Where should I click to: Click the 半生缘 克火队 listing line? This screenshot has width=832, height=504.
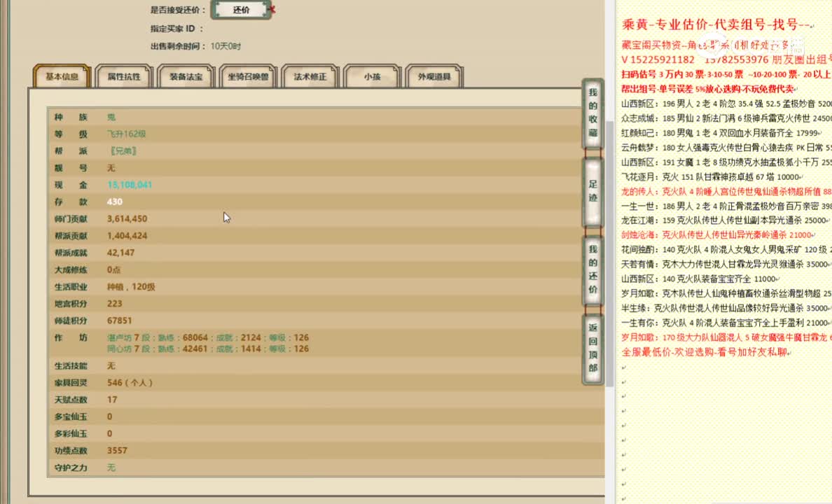click(x=726, y=308)
